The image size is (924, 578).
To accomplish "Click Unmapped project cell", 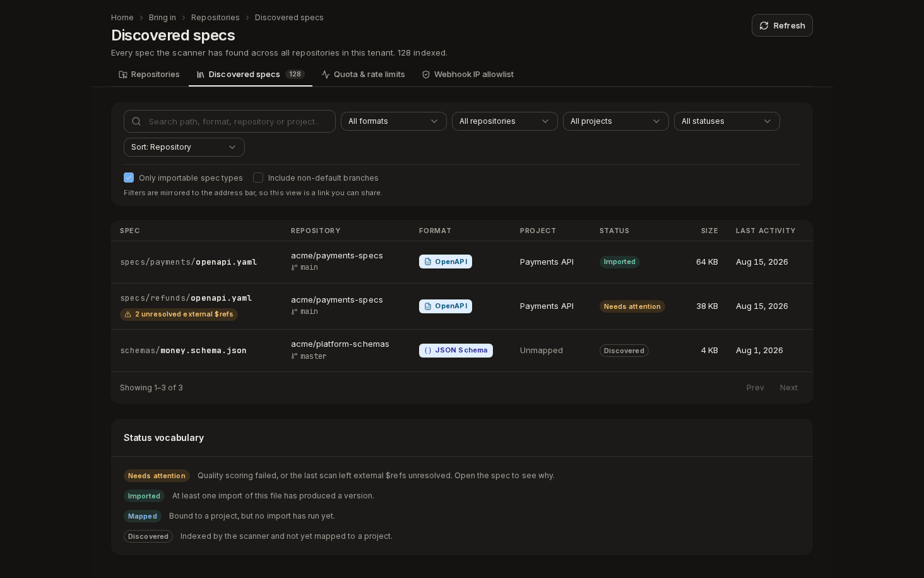I will coord(542,351).
